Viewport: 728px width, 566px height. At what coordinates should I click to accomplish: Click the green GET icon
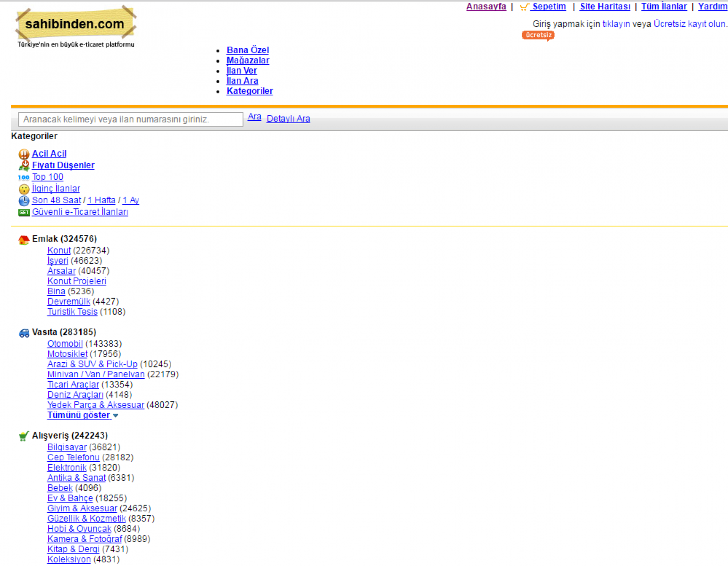[x=24, y=212]
